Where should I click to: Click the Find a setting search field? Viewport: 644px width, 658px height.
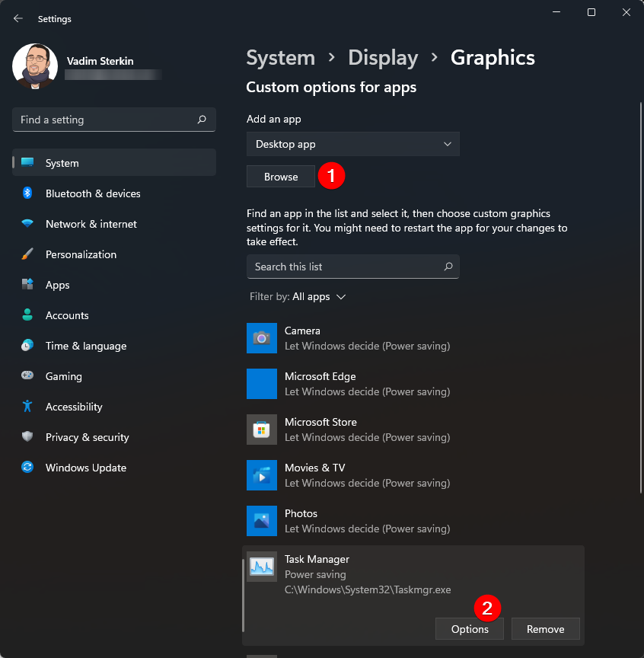(x=113, y=120)
